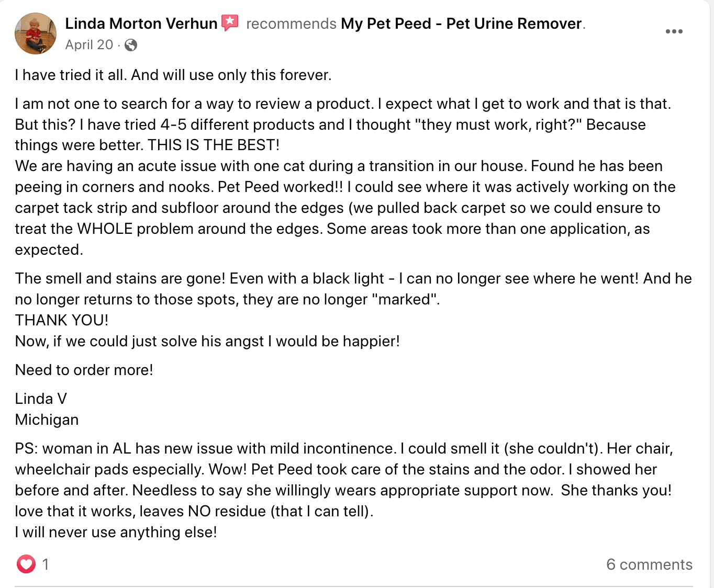Click the word "recommends" in the header

click(291, 24)
